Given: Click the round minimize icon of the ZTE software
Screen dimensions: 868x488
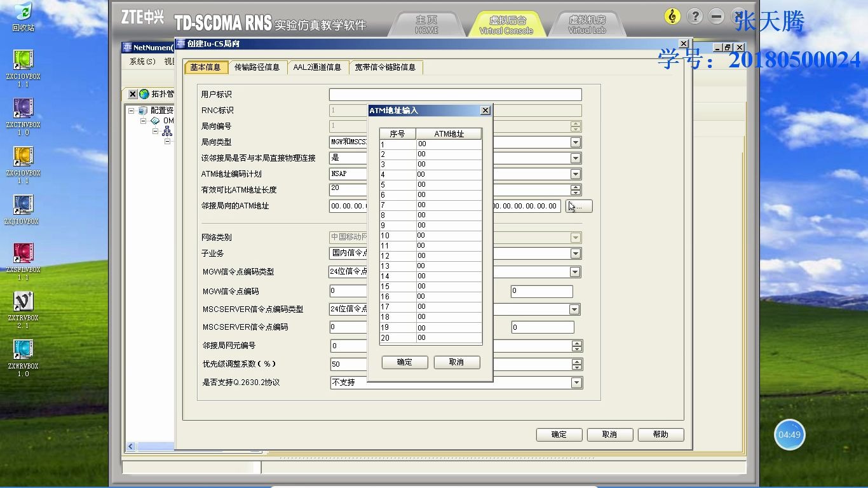Looking at the screenshot, I should coord(716,17).
